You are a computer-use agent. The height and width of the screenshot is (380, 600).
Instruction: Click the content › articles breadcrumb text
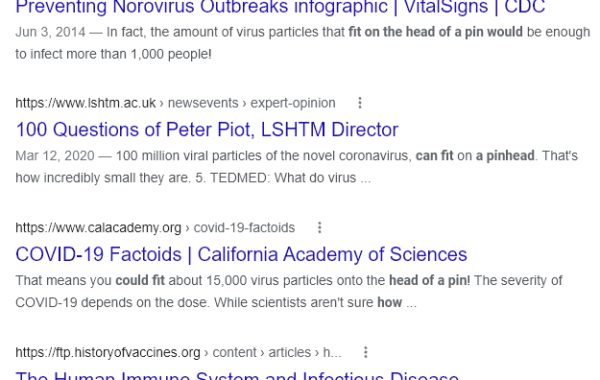tap(262, 352)
